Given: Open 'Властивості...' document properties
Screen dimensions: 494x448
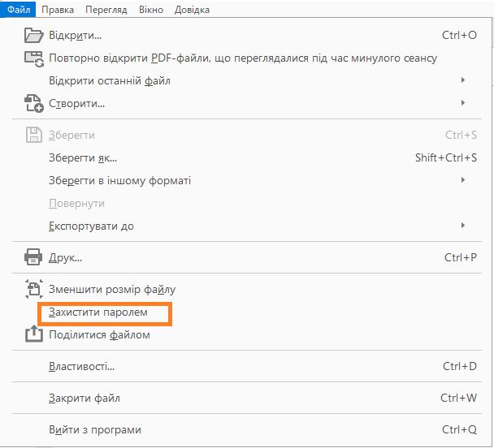Looking at the screenshot, I should click(81, 366).
